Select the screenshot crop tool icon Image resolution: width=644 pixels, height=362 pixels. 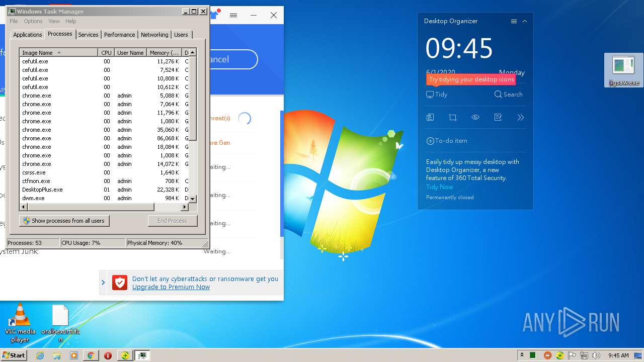pos(453,117)
